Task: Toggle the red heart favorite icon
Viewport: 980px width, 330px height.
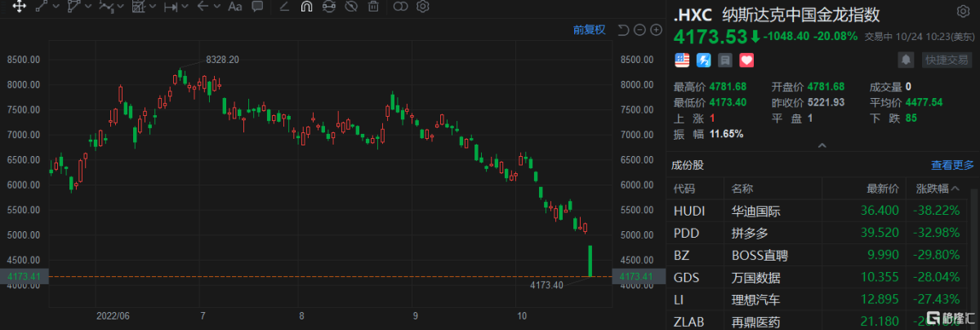Action: pos(746,60)
